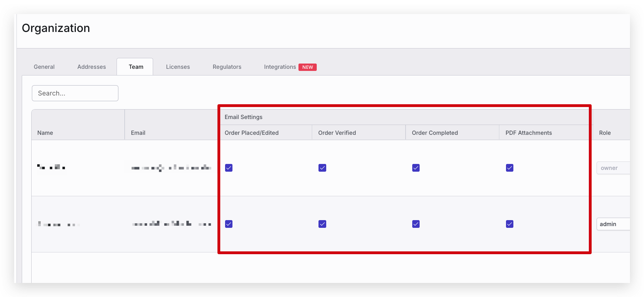Screen dimensions: 644x297
Task: Switch to the General tab
Action: pos(44,67)
